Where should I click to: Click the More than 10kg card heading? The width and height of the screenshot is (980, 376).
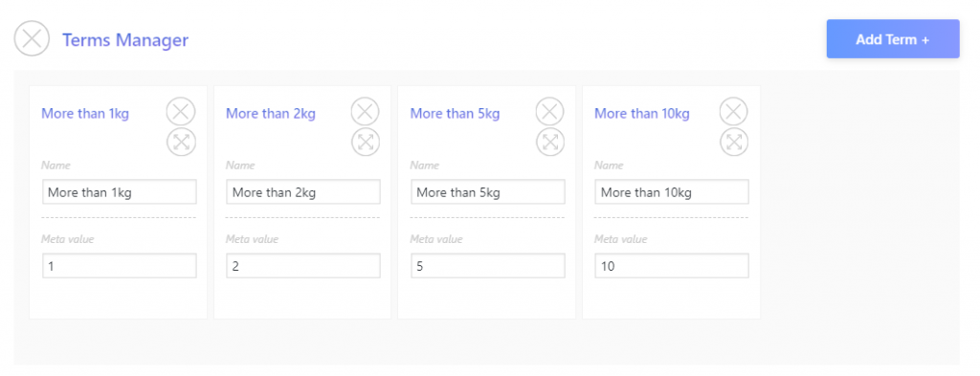pyautogui.click(x=642, y=114)
